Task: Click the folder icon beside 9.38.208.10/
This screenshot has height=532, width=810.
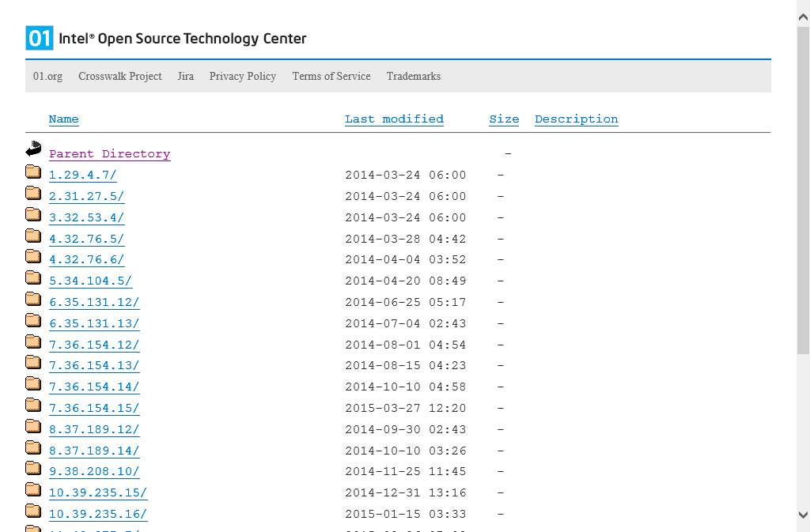Action: 33,467
